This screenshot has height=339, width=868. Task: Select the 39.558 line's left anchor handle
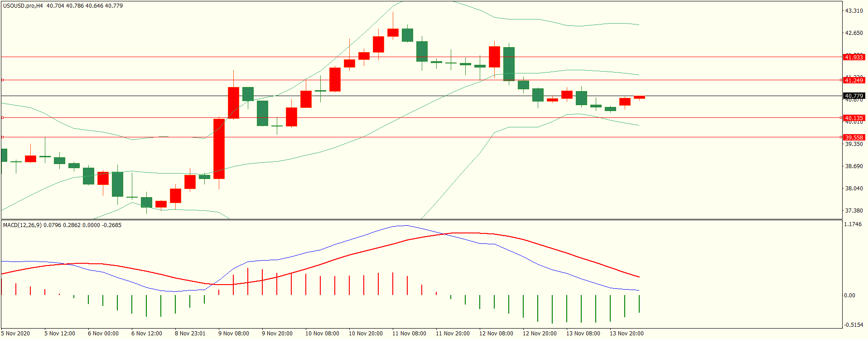coord(3,137)
